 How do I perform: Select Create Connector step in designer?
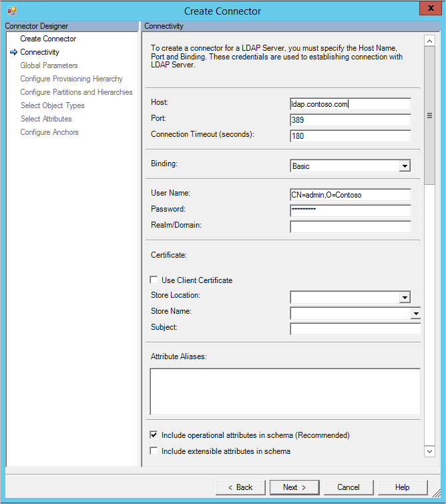48,39
